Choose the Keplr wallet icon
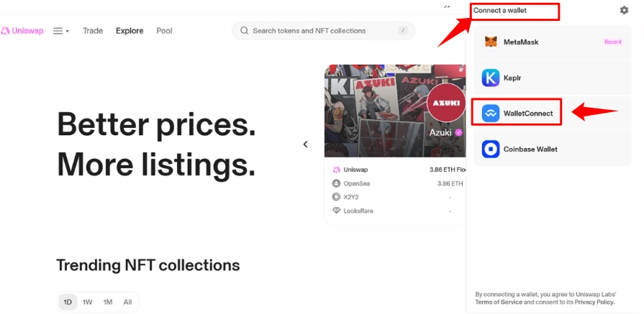The width and height of the screenshot is (644, 314). (x=491, y=78)
